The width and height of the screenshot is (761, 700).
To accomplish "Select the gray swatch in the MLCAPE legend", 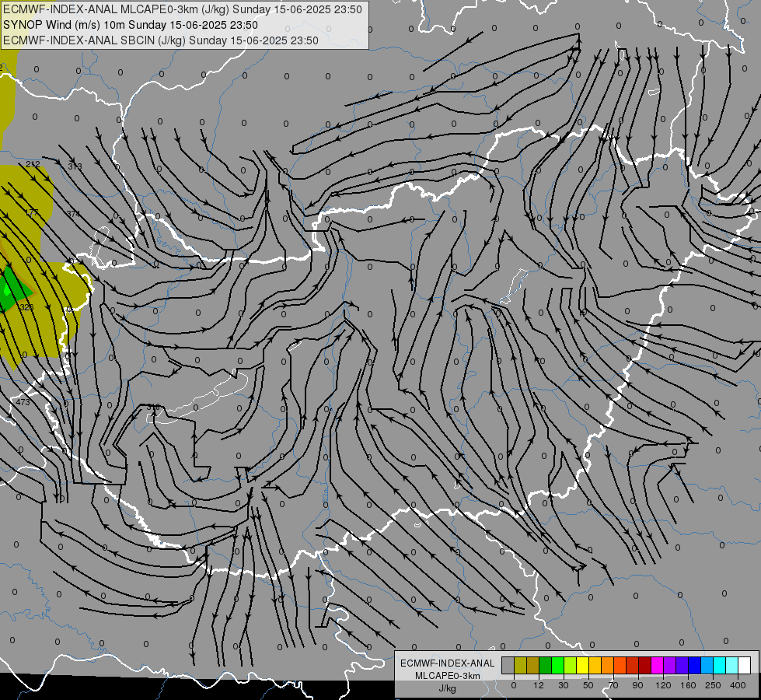I will click(x=508, y=665).
